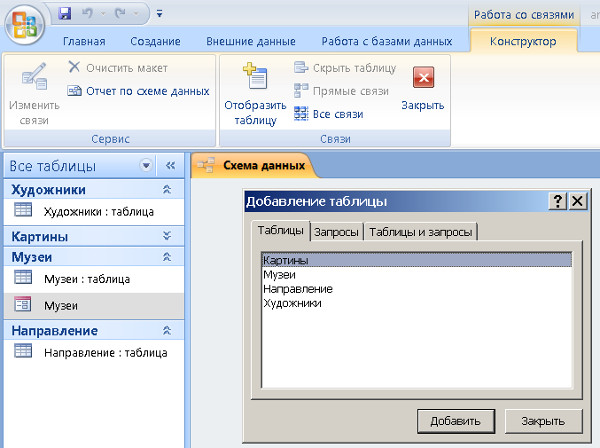The width and height of the screenshot is (600, 448).
Task: Show Все связи in the ribbon
Action: 328,114
